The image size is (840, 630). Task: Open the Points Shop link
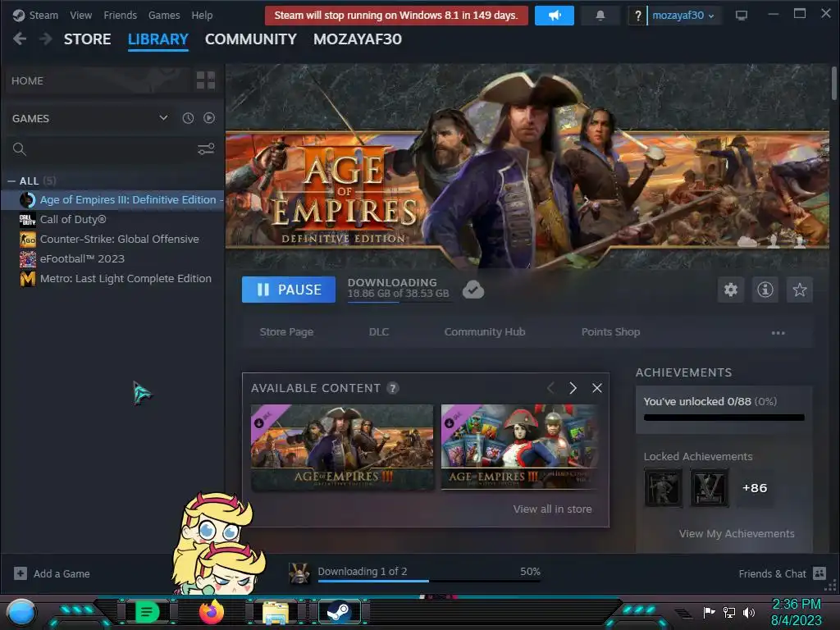[x=610, y=332]
